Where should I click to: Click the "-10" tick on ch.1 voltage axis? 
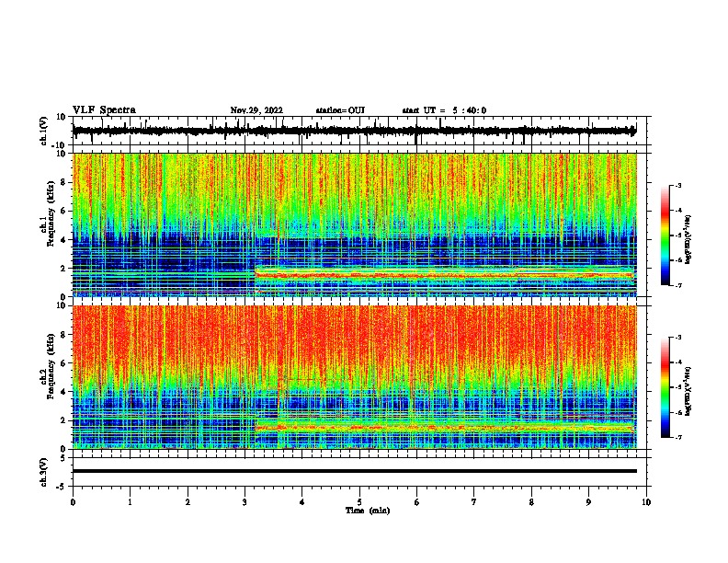[60, 145]
